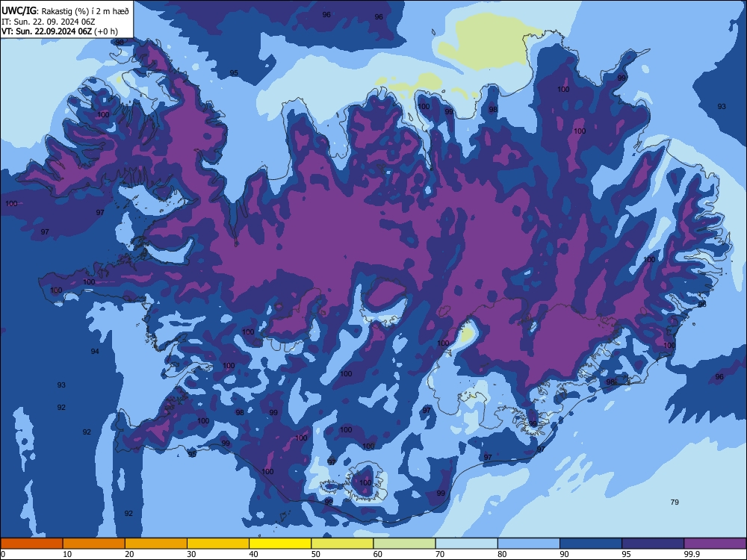
Task: Click the '79' humidity value on the map
Action: point(675,502)
